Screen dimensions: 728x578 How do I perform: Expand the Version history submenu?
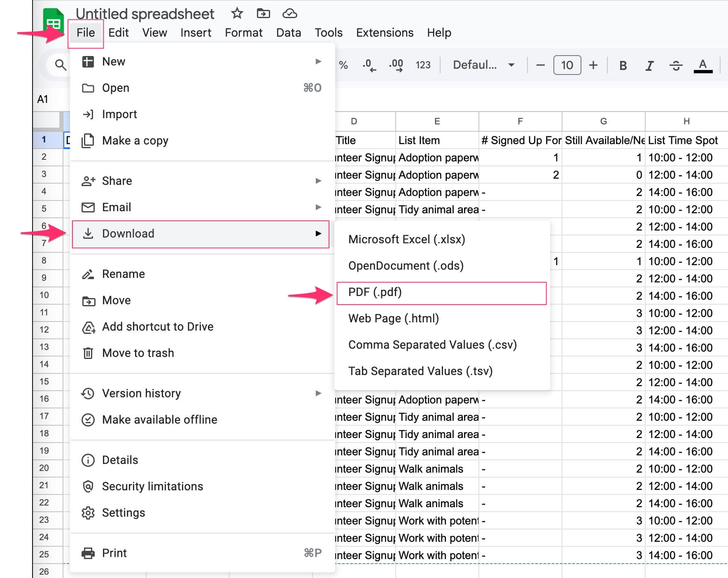tap(202, 393)
